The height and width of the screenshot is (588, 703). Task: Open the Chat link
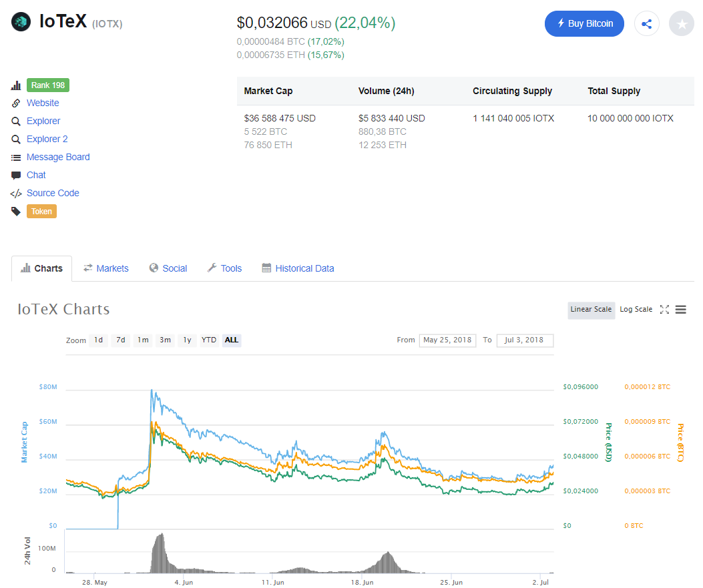[x=36, y=176]
